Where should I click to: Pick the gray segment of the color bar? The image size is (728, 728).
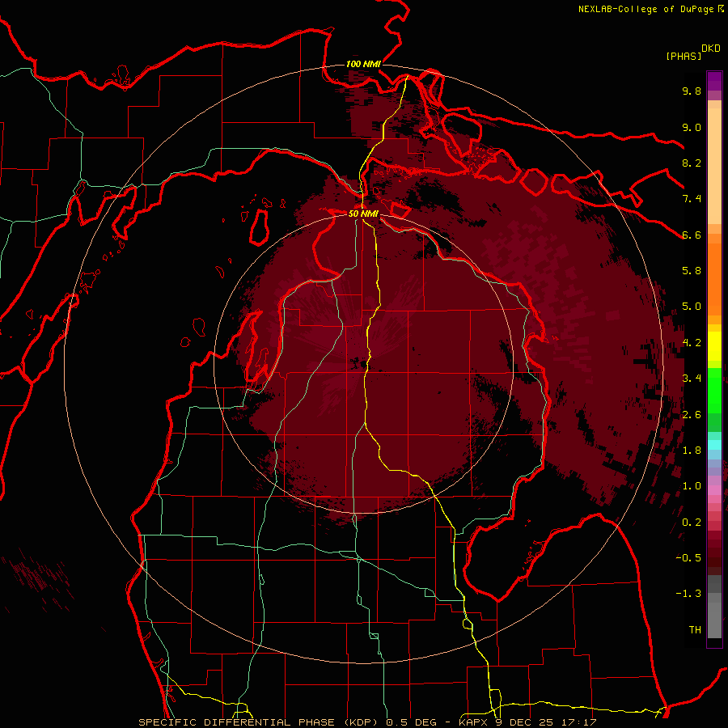(x=714, y=607)
